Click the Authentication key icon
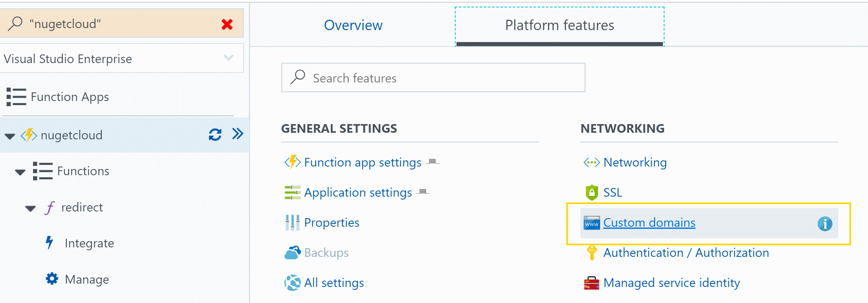 coord(592,253)
